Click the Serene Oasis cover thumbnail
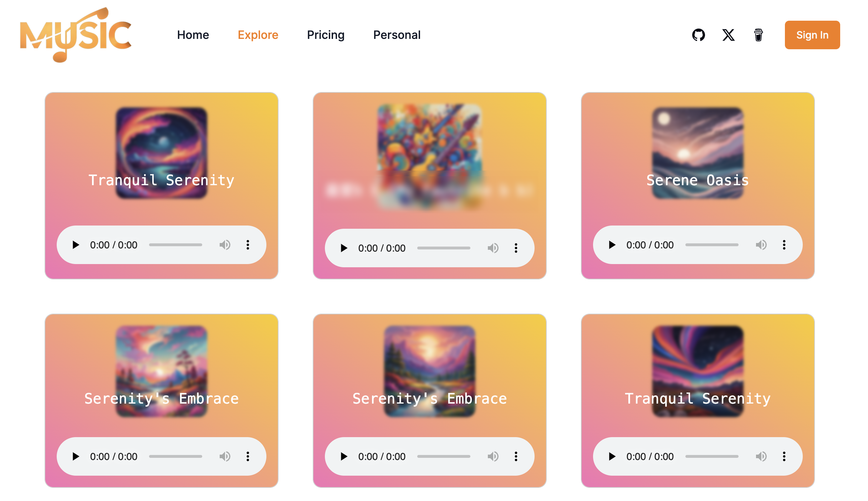The image size is (868, 501). coord(698,153)
